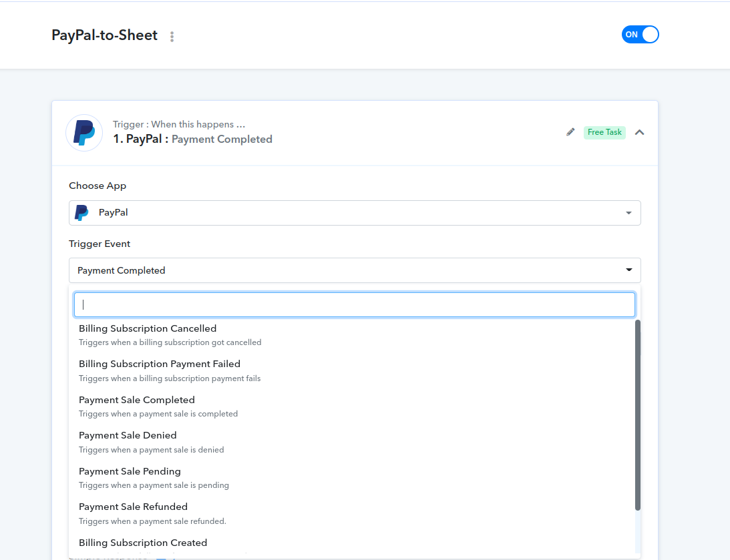Click the PayPal-to-Sheet workflow title

[x=104, y=35]
